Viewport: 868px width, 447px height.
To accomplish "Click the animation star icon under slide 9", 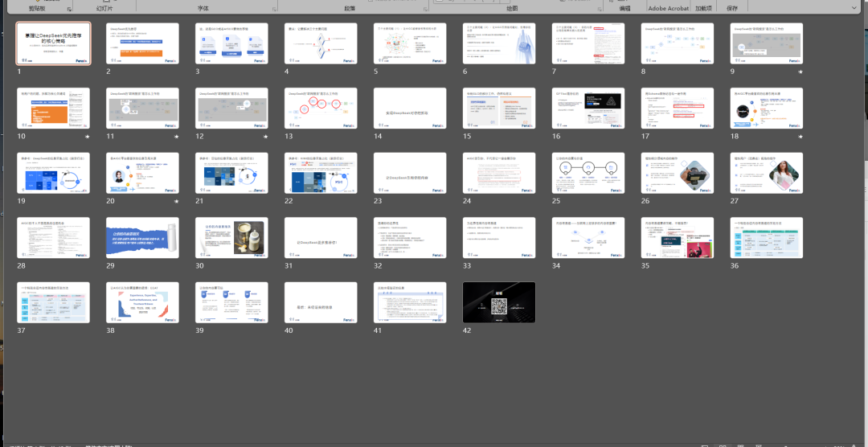I will tap(800, 72).
